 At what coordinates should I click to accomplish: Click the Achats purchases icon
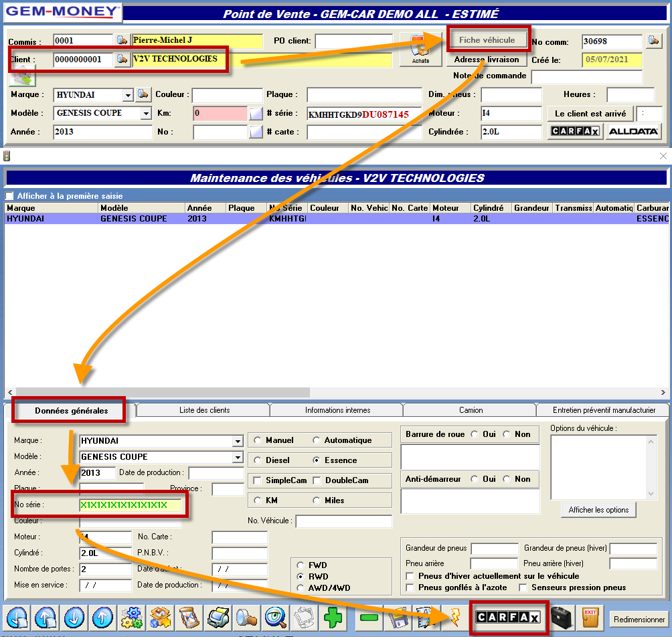420,50
